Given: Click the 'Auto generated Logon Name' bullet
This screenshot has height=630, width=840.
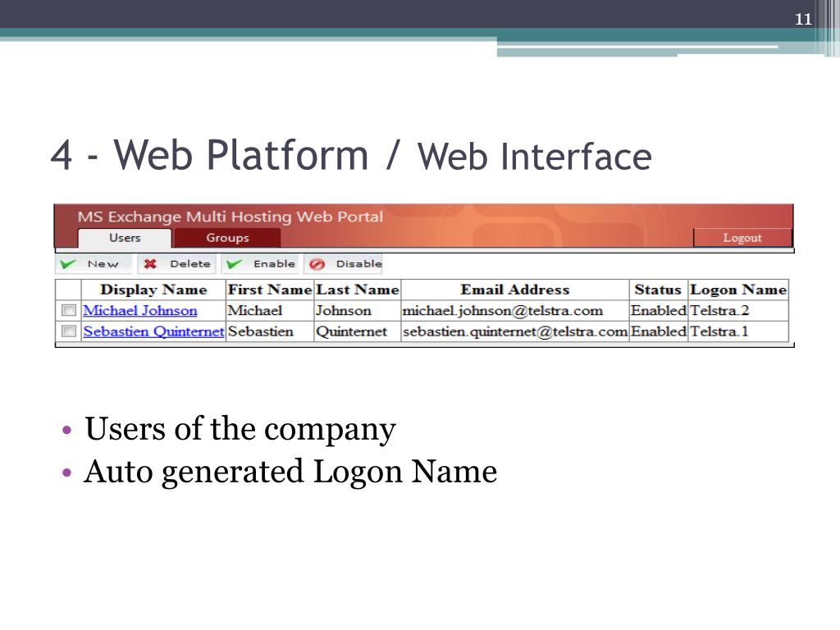Looking at the screenshot, I should click(290, 472).
